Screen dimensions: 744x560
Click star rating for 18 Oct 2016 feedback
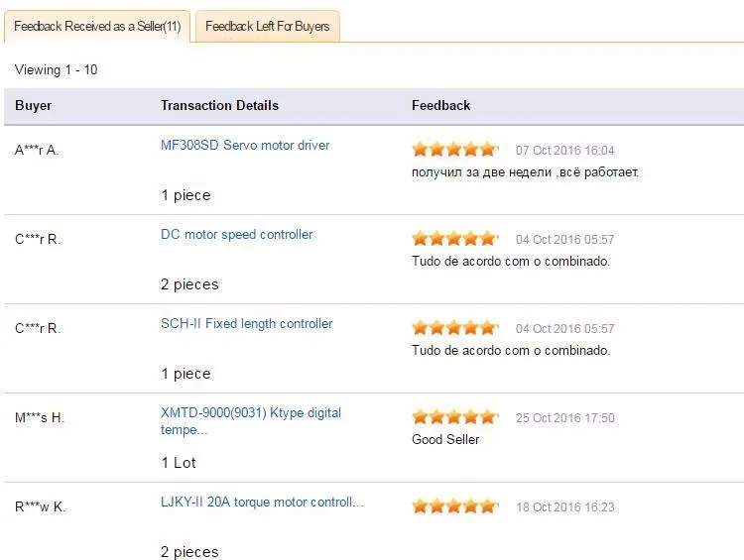point(455,506)
